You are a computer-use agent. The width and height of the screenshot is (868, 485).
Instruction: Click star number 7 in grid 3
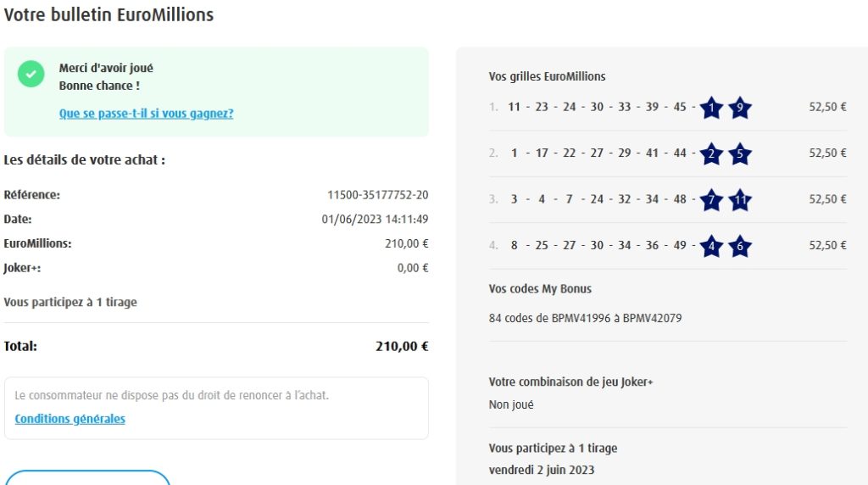(x=711, y=200)
